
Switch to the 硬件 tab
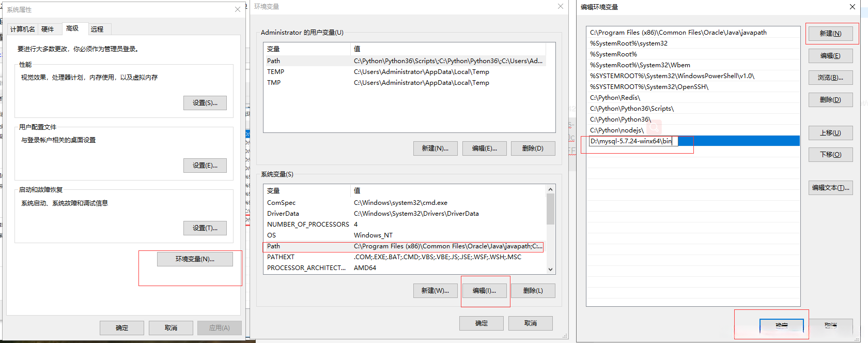(48, 29)
